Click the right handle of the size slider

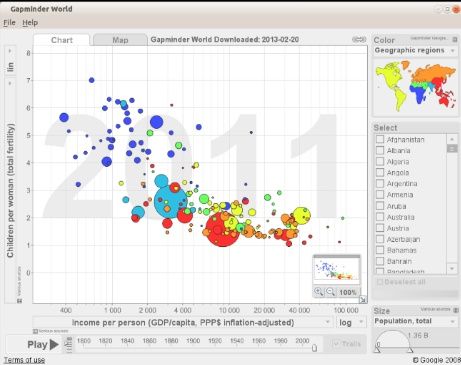[x=410, y=350]
